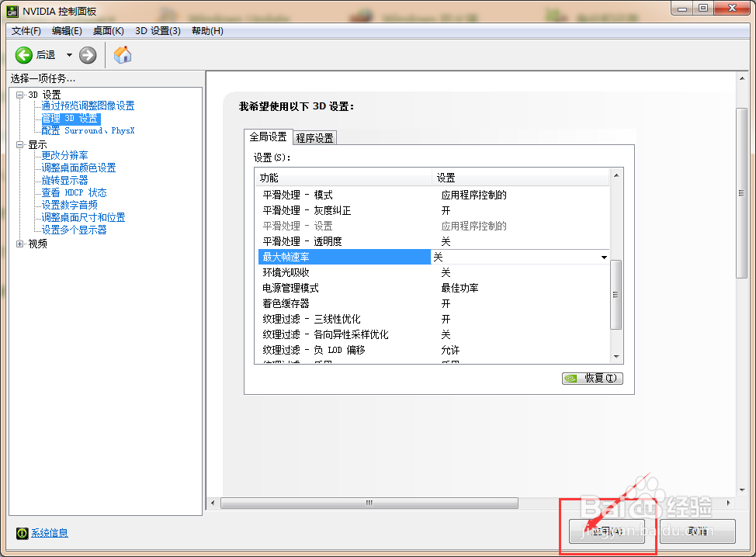Open the 桌面(K) menu
The width and height of the screenshot is (756, 557).
[x=109, y=31]
